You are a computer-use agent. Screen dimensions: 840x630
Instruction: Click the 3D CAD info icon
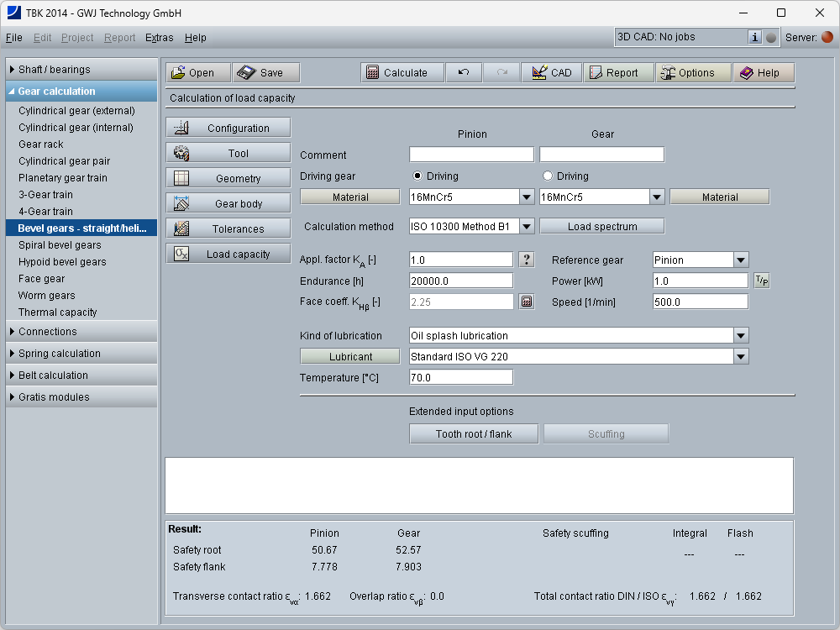[754, 37]
